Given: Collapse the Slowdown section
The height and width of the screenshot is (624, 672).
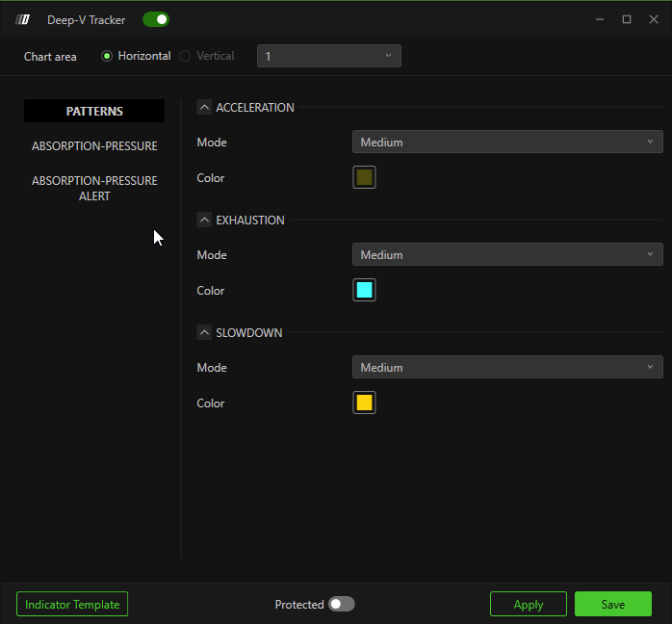Looking at the screenshot, I should [x=204, y=333].
